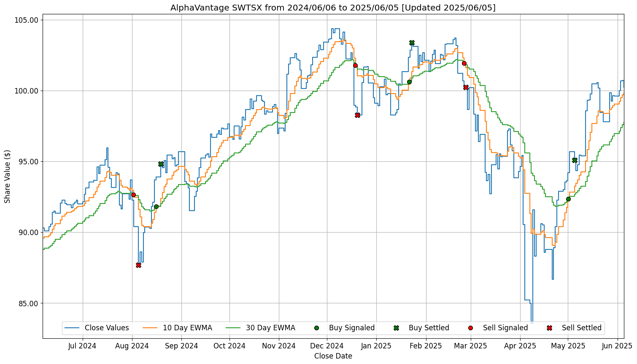Click the Buy Signaled dot at start of May 2025
This screenshot has height=364, width=637.
568,199
